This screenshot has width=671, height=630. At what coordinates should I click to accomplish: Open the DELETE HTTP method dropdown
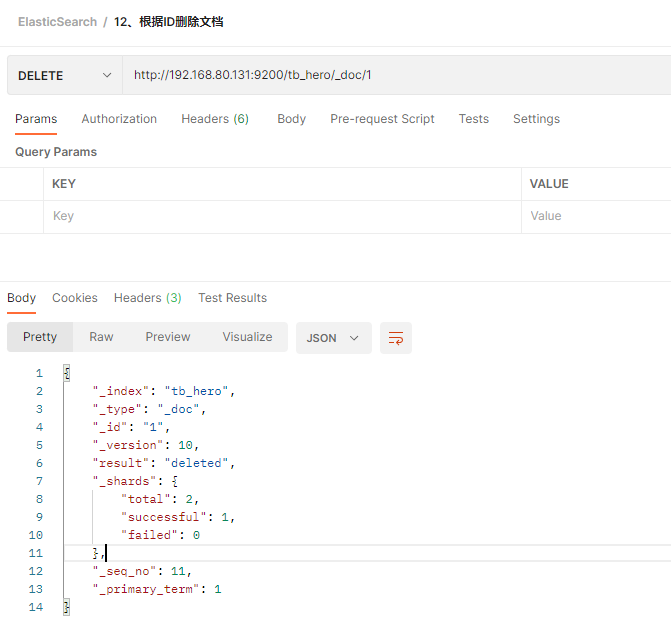point(65,75)
